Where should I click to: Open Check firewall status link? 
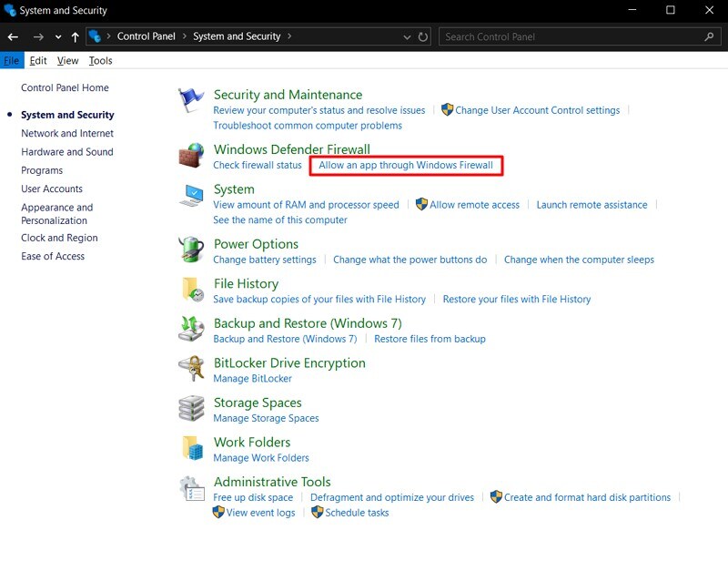258,165
